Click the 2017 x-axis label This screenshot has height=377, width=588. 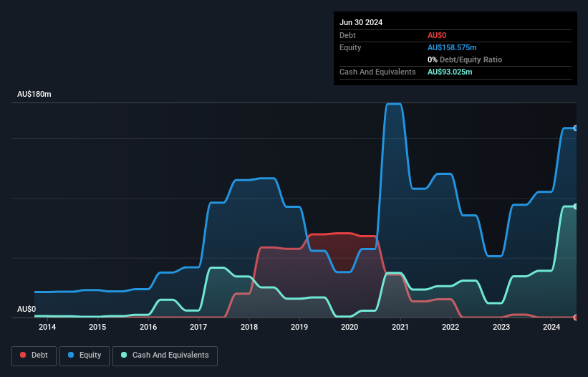tap(198, 327)
